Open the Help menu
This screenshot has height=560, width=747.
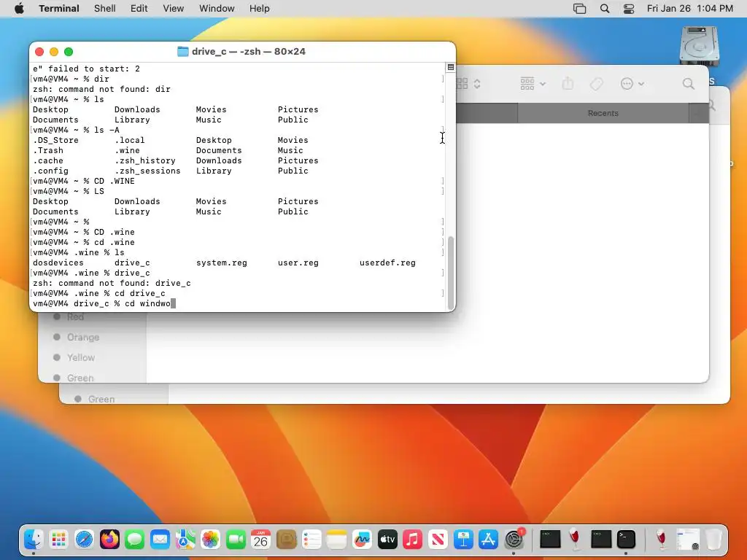click(260, 9)
